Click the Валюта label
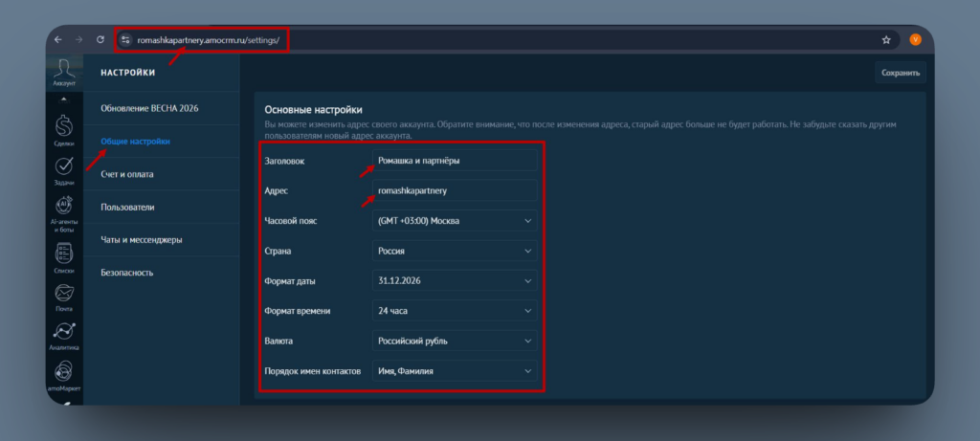 [x=278, y=342]
